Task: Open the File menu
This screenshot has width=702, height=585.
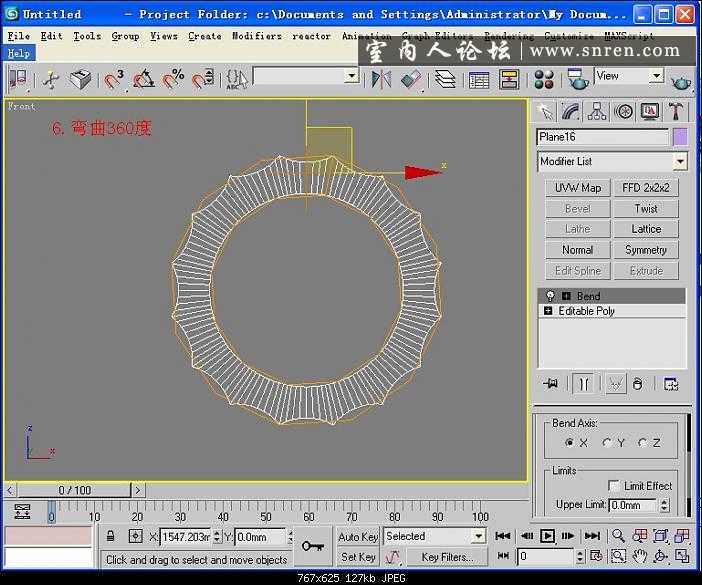Action: coord(18,36)
